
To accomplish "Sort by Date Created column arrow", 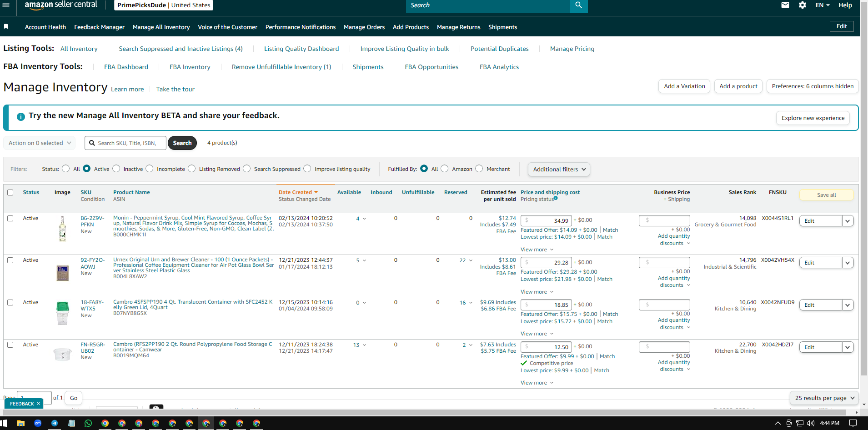I will coord(316,192).
